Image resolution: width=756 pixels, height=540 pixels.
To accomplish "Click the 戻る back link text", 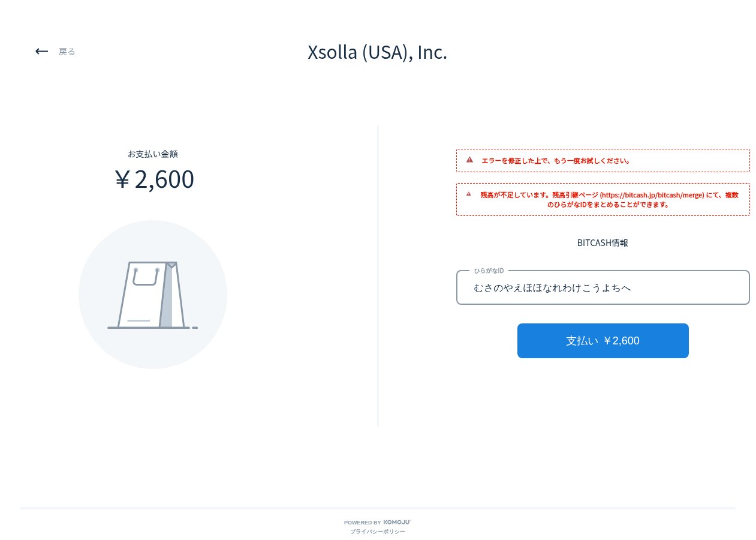I will pos(67,52).
